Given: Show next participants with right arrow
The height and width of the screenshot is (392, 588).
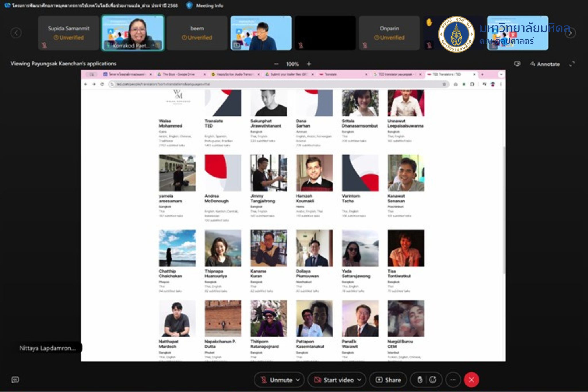Looking at the screenshot, I should coord(570,33).
